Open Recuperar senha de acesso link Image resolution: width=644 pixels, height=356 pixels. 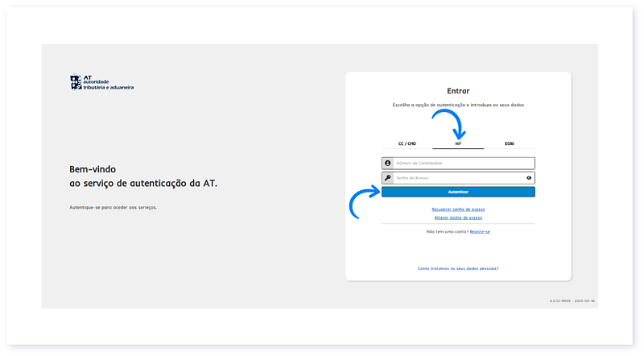click(458, 209)
